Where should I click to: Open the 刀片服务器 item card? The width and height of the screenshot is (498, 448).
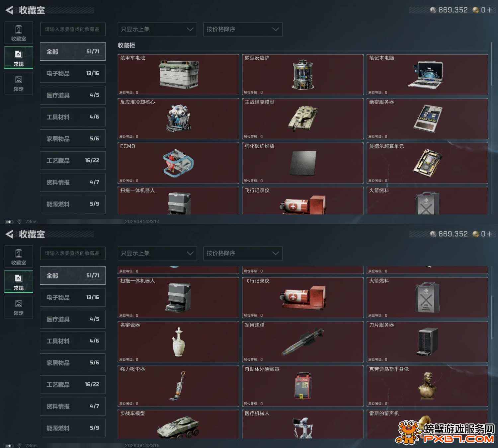pyautogui.click(x=427, y=342)
